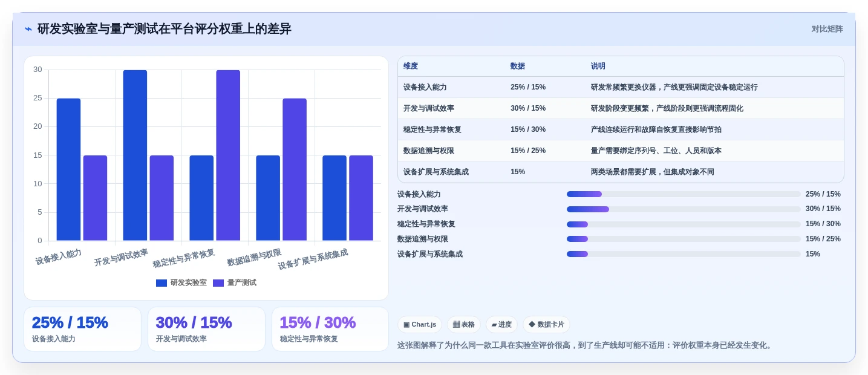Click the 研发实验室 bar for 开发与调试效率

tap(135, 155)
